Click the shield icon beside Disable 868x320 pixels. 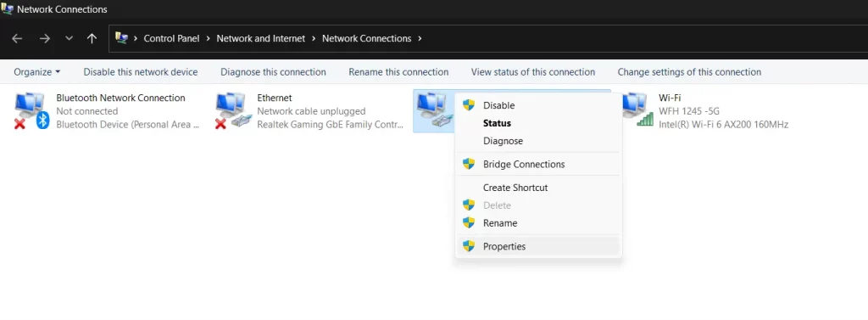coord(469,105)
